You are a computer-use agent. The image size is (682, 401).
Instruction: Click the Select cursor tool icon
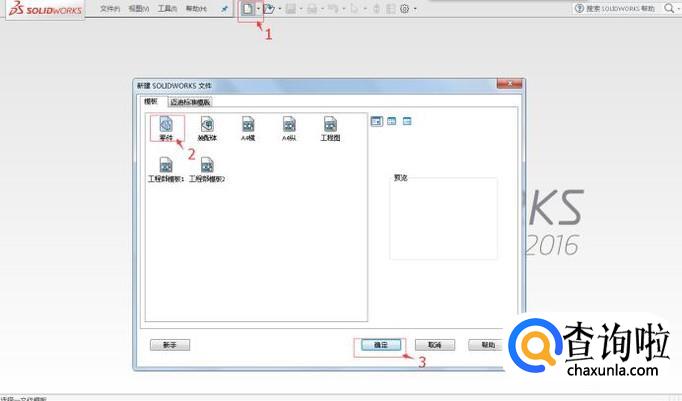(354, 9)
